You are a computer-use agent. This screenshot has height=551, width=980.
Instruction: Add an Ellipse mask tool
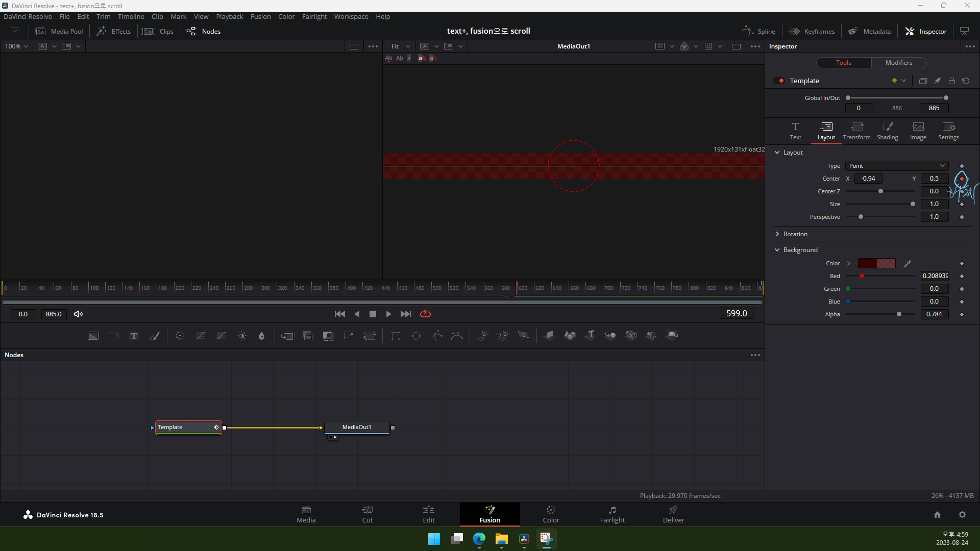[x=416, y=336]
